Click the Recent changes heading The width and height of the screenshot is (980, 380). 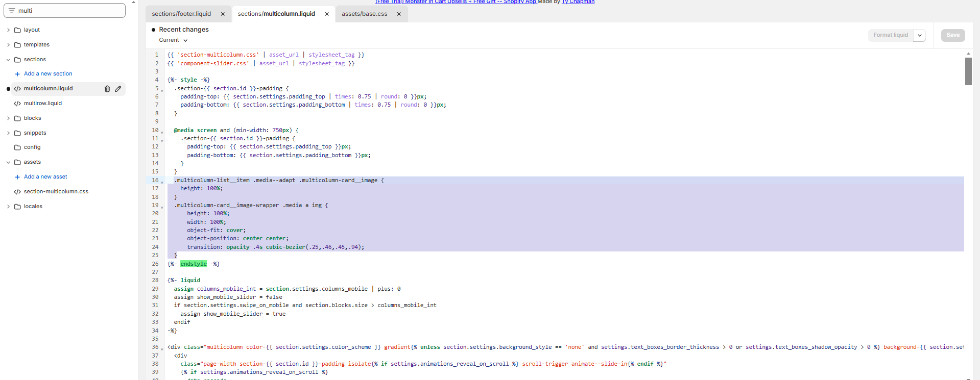184,30
